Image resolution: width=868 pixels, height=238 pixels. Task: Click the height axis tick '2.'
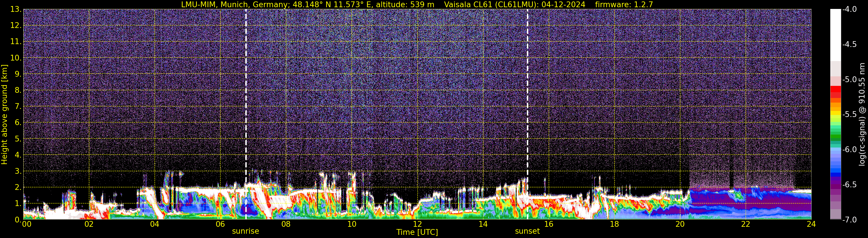(18, 188)
